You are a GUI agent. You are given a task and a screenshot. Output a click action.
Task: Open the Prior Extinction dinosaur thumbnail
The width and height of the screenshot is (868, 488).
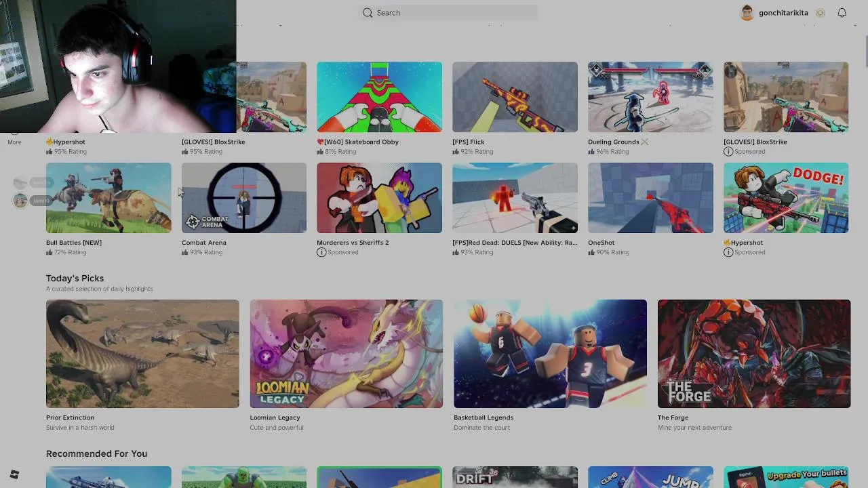[x=142, y=354]
